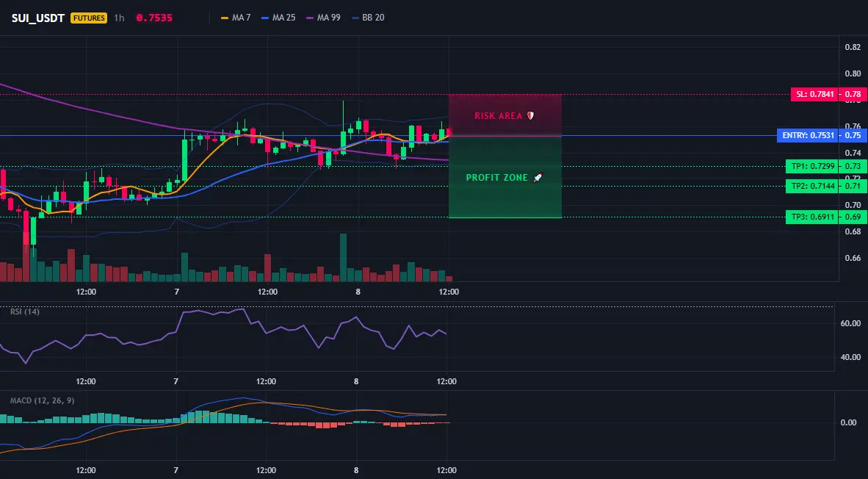The image size is (868, 479).
Task: Click the 40.00 value on RSI axis
Action: tap(851, 357)
